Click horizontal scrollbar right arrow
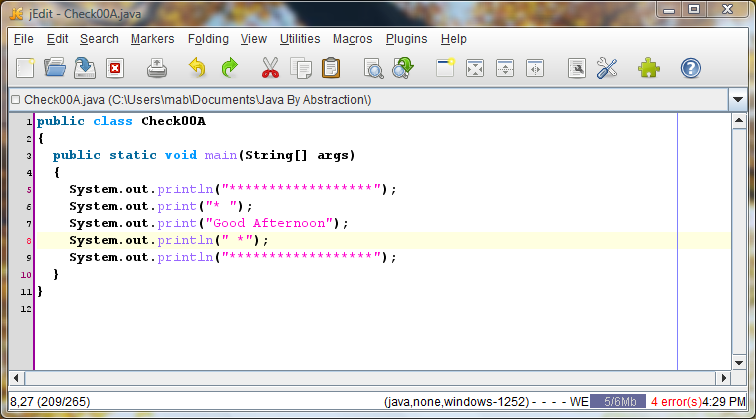 click(x=723, y=378)
